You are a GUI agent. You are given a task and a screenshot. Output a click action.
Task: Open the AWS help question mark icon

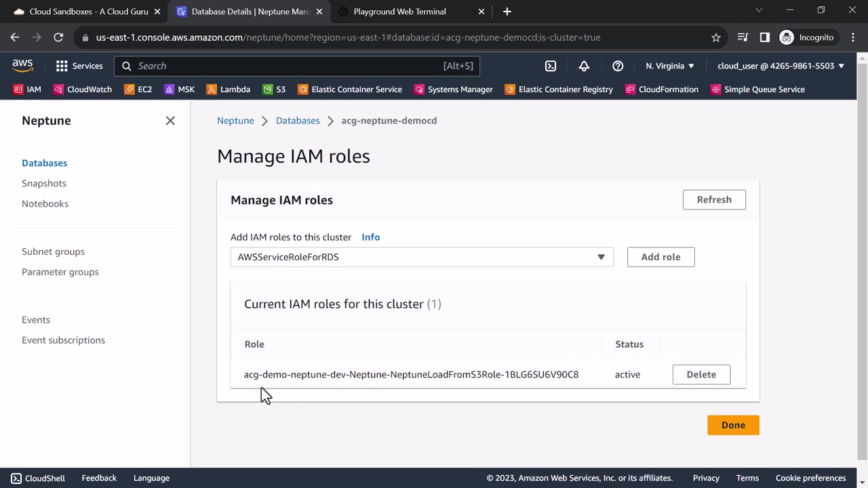[x=618, y=66]
